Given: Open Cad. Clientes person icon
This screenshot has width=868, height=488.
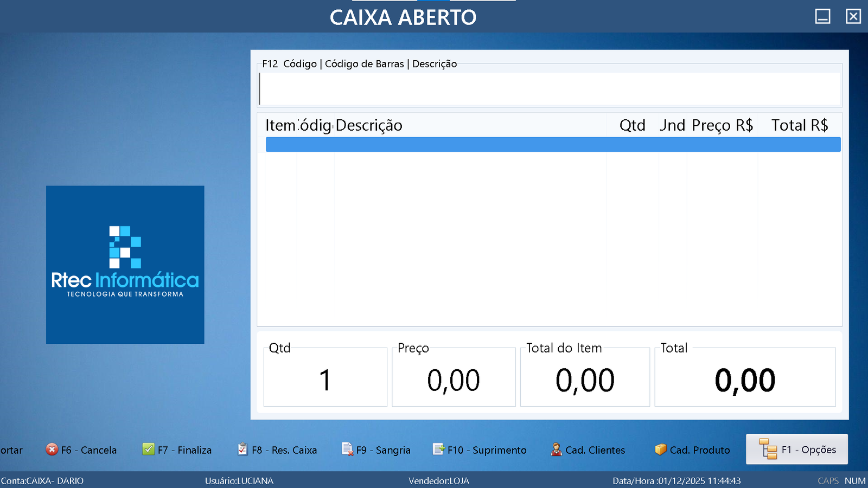Looking at the screenshot, I should (x=556, y=450).
